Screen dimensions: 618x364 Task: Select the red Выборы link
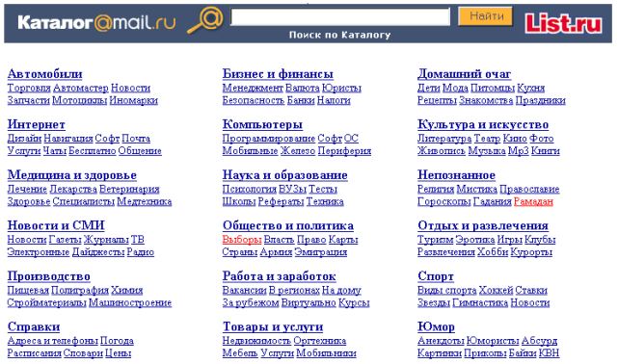(x=242, y=239)
